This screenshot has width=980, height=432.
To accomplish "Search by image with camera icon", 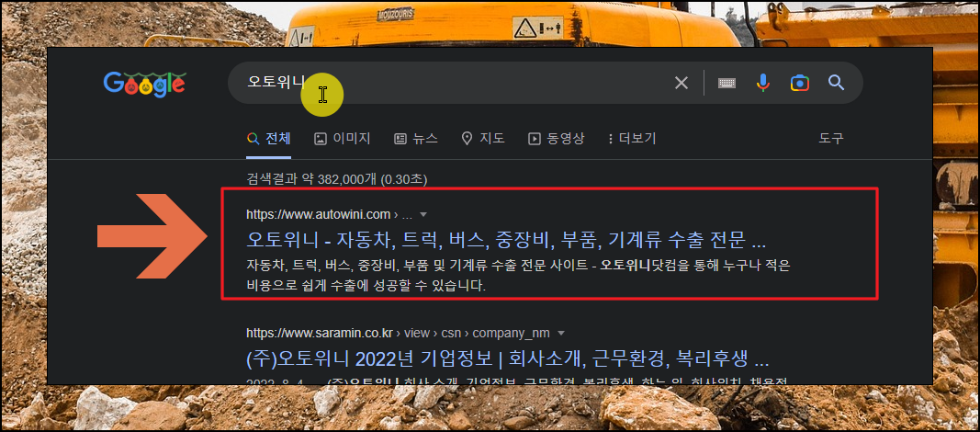I will [799, 83].
